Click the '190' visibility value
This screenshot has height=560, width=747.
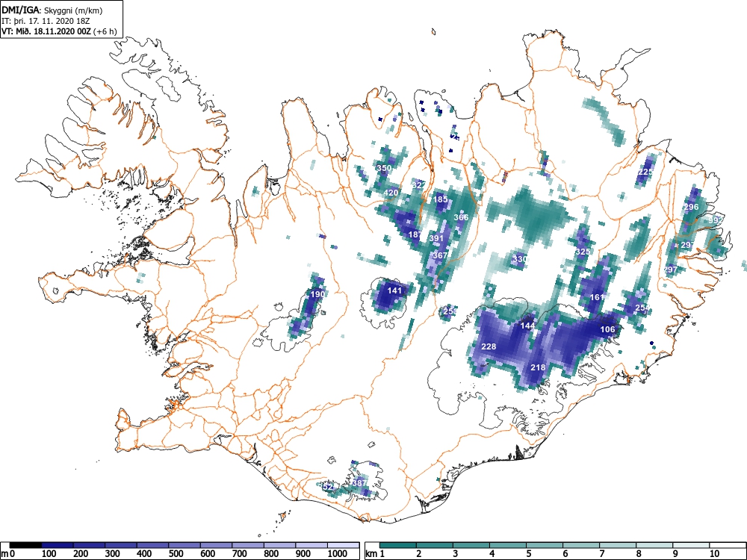[x=317, y=294]
